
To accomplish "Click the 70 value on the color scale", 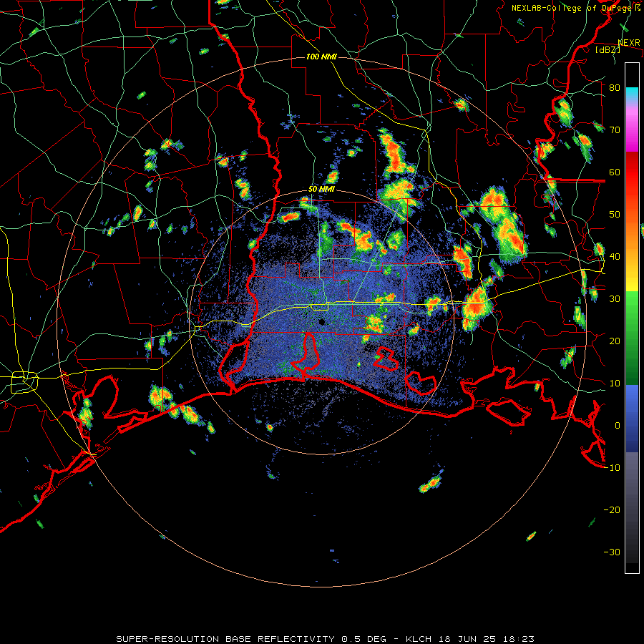I will tap(615, 130).
